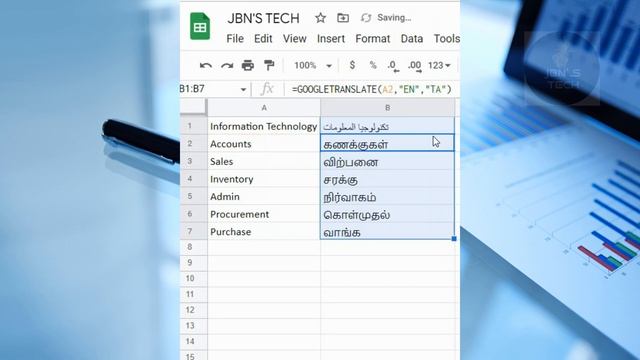Select cell Procurement
Viewport: 640px width, 360px height.
tap(264, 214)
